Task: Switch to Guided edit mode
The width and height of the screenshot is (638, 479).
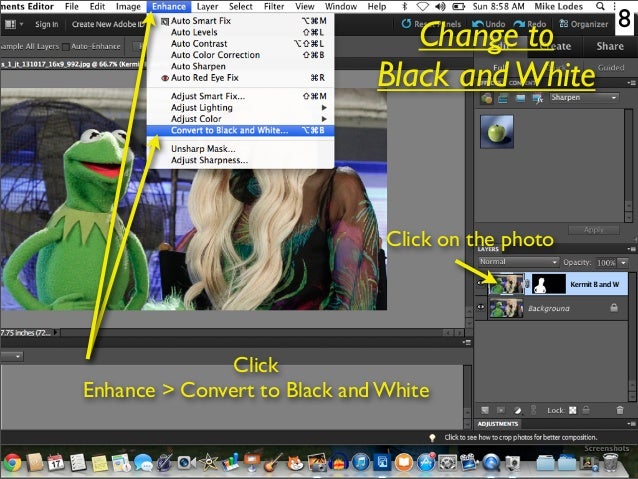Action: tap(611, 68)
